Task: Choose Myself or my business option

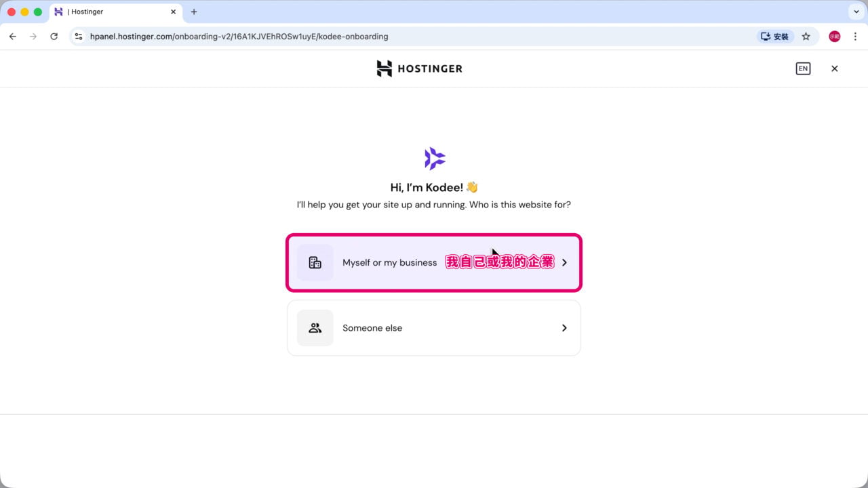Action: click(434, 263)
